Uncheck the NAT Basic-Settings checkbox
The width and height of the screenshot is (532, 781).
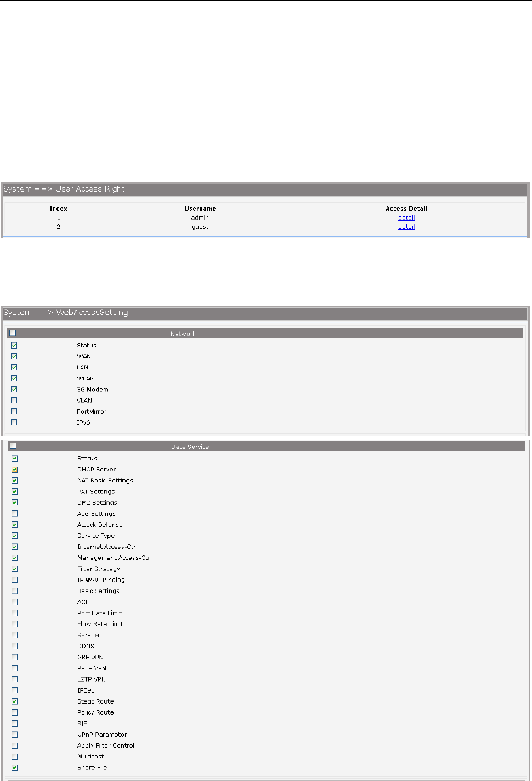15,480
